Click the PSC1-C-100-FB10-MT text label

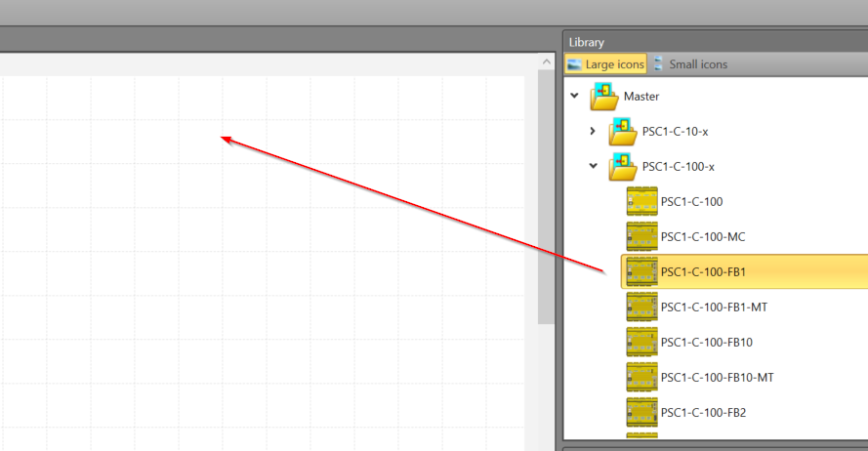tap(718, 378)
